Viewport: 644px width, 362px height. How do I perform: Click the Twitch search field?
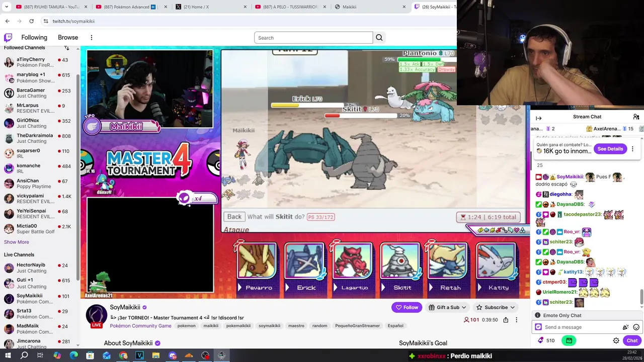click(x=313, y=38)
